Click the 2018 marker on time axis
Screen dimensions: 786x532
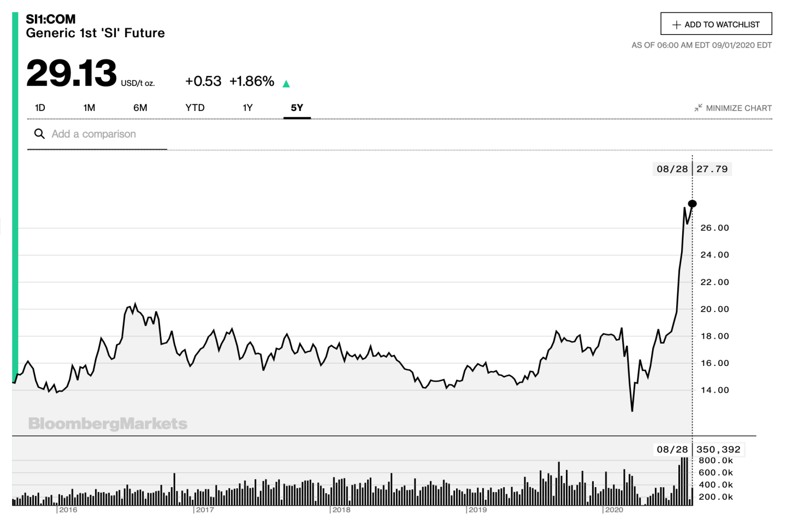pyautogui.click(x=341, y=510)
